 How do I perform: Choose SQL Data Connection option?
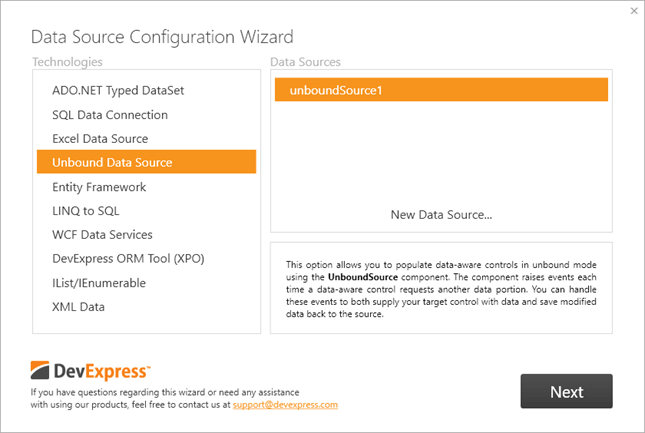click(110, 115)
